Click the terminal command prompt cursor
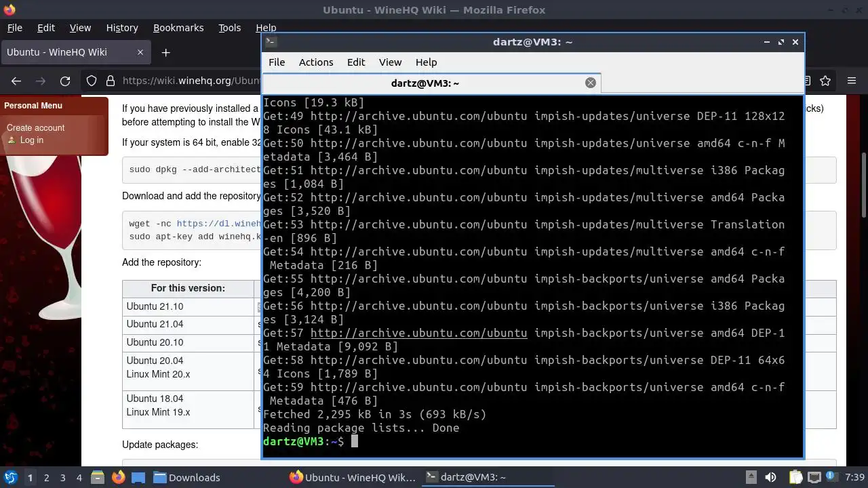The image size is (868, 488). coord(354,441)
